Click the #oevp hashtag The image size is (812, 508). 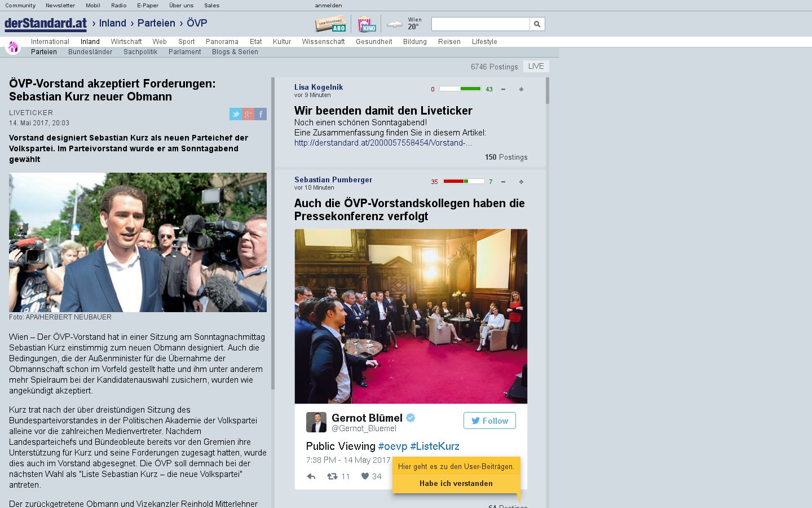[392, 446]
